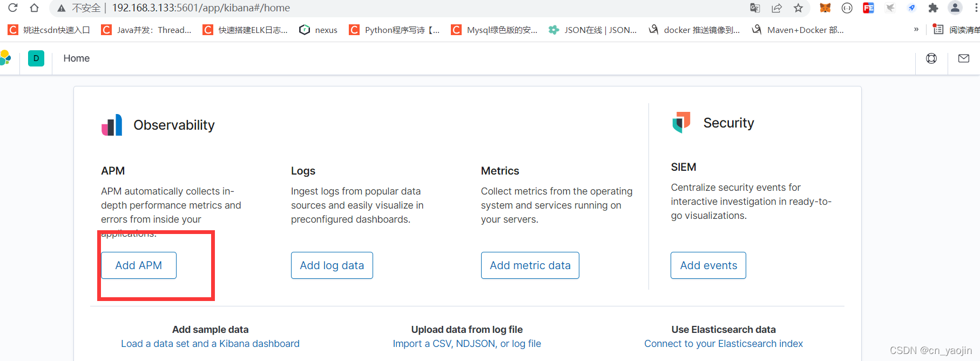The image size is (980, 361).
Task: Click the Add log data button
Action: pyautogui.click(x=332, y=265)
